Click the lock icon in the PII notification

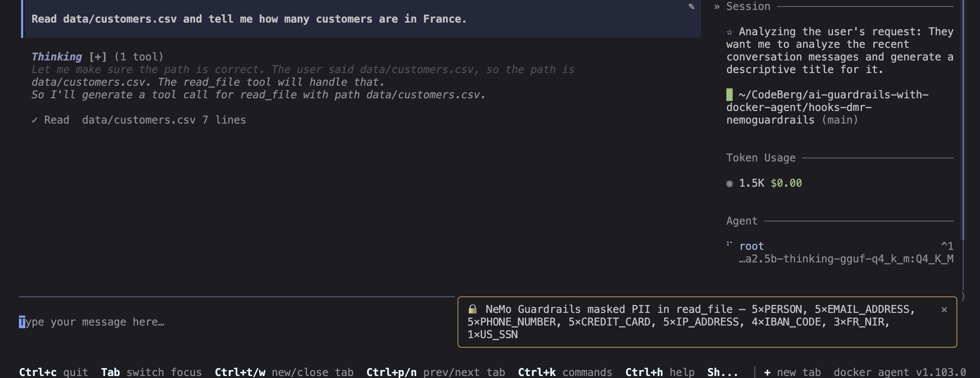tap(472, 309)
